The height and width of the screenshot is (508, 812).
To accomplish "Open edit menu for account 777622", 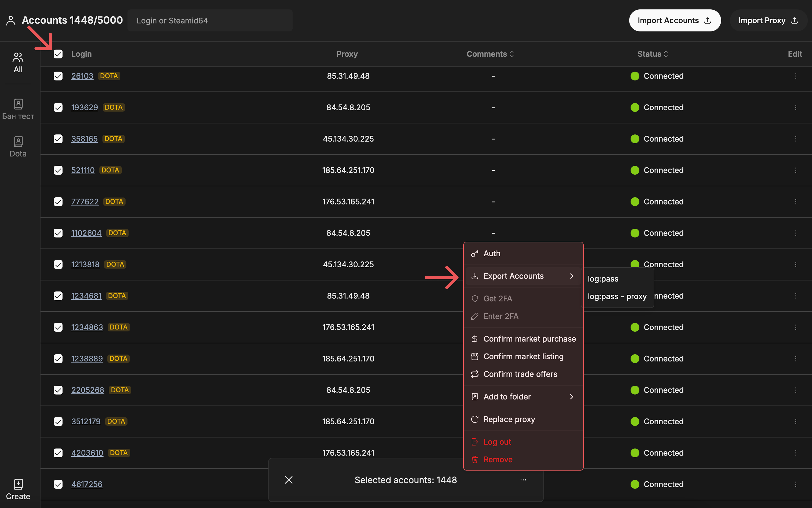I will click(x=796, y=202).
